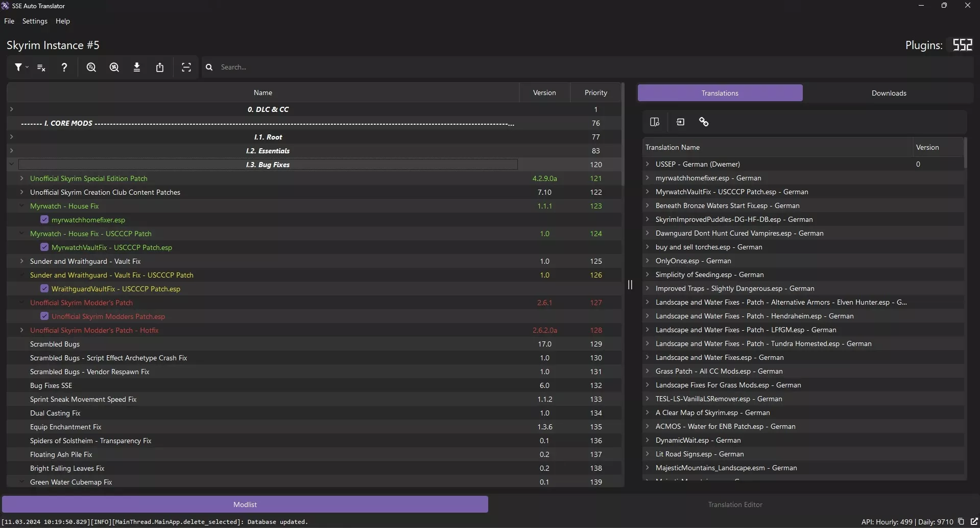Select the Bug Fixes SSE mod row
Viewport: 980px width, 528px height.
point(314,385)
